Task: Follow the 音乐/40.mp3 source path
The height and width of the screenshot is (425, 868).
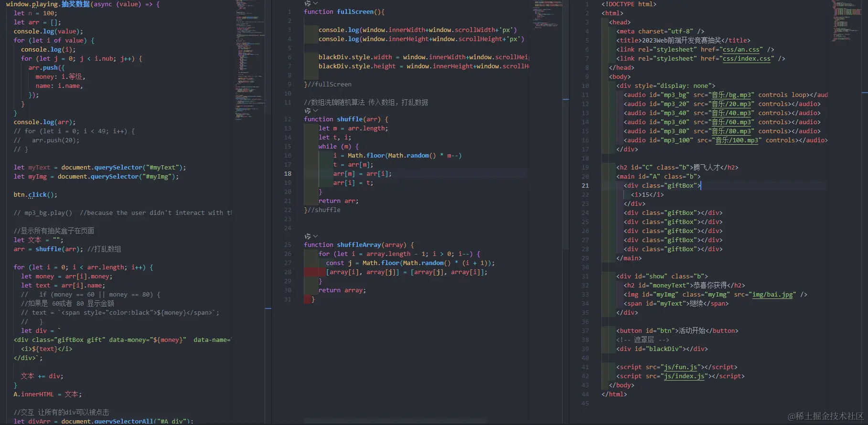Action: pos(732,113)
